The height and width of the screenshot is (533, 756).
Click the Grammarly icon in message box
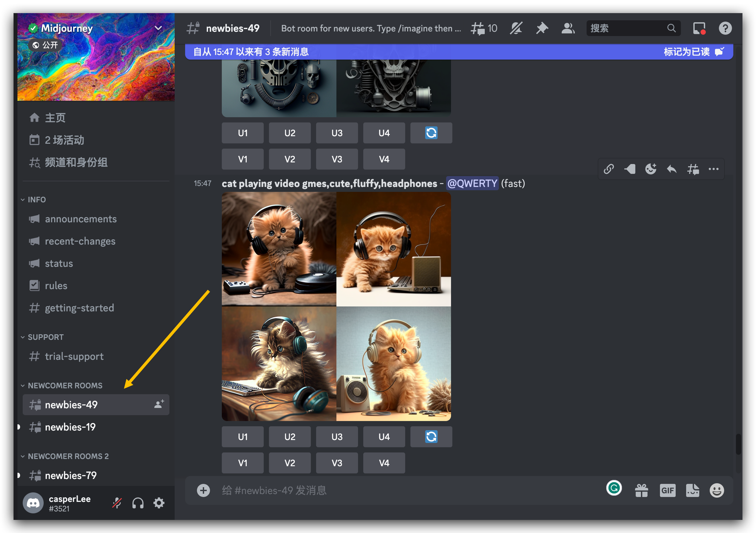[x=614, y=488]
